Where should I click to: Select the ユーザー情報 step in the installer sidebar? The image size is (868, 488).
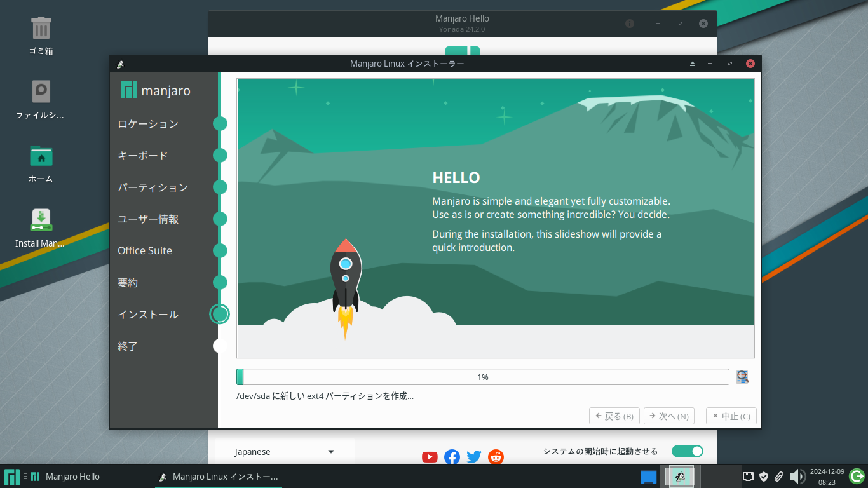pos(148,219)
